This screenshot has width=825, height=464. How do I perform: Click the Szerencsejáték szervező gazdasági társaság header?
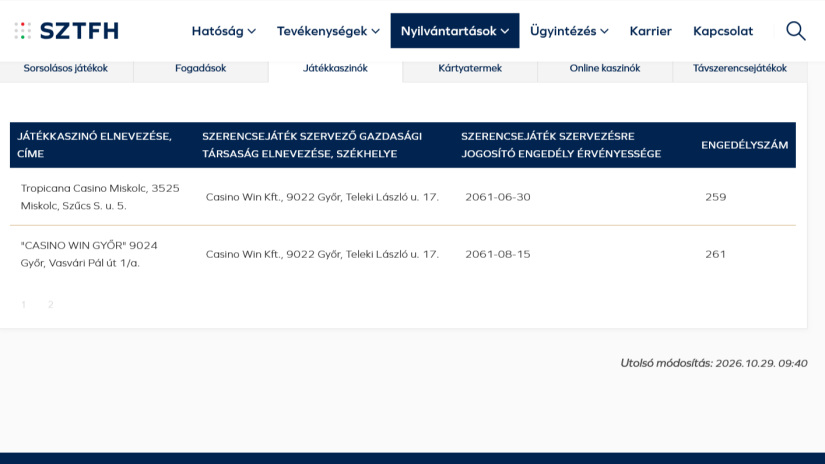312,145
